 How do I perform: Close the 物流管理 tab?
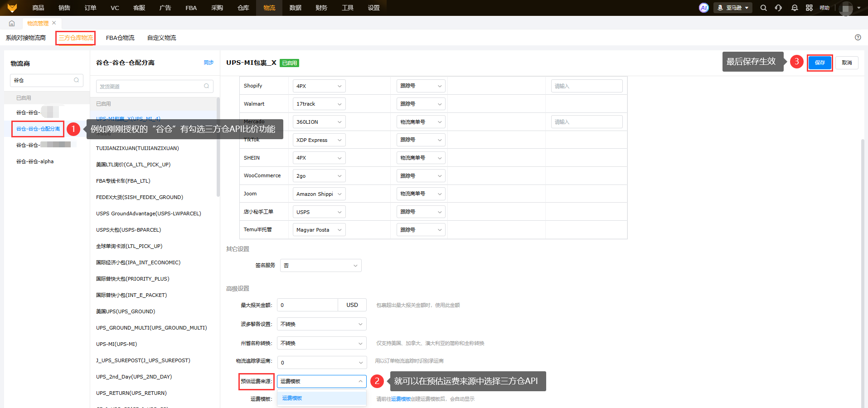[54, 23]
